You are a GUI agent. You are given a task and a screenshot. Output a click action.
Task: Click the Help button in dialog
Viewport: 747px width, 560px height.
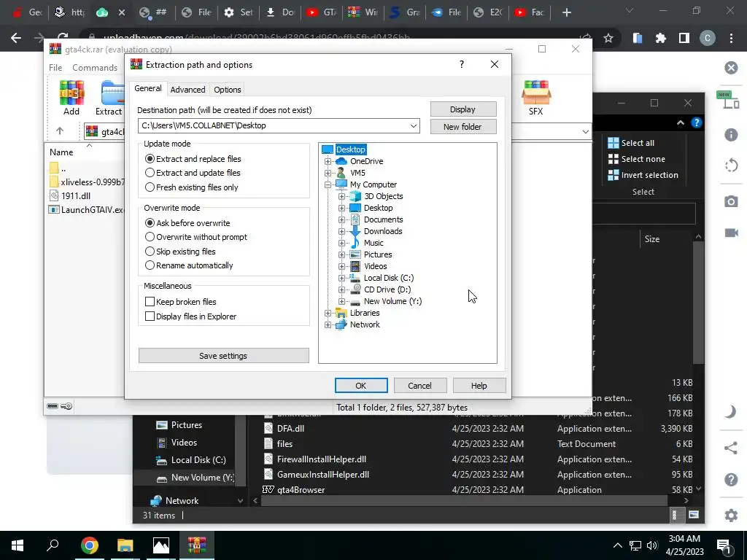pos(479,386)
